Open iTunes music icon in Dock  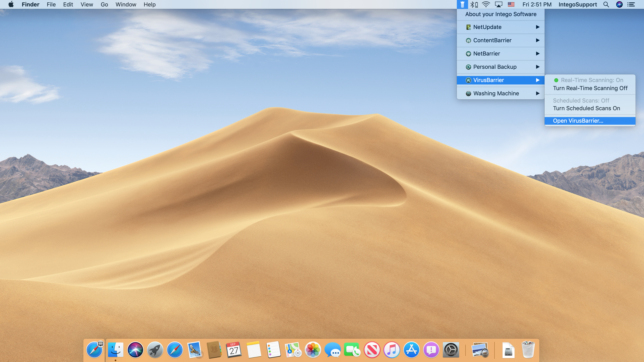click(x=392, y=350)
